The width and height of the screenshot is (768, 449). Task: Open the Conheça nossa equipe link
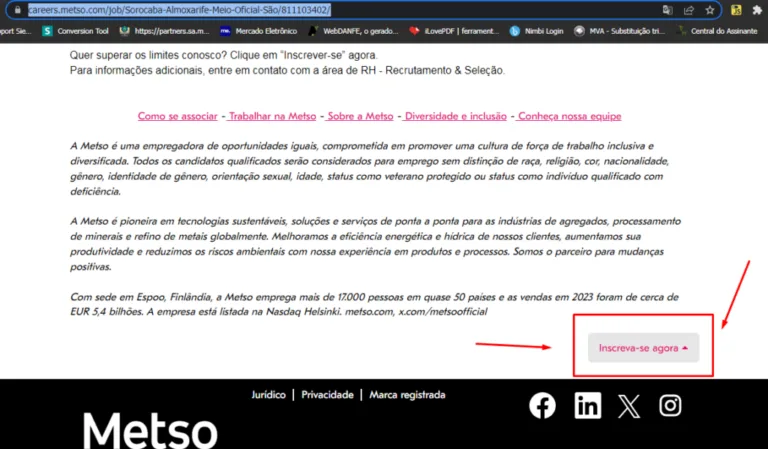(x=569, y=116)
